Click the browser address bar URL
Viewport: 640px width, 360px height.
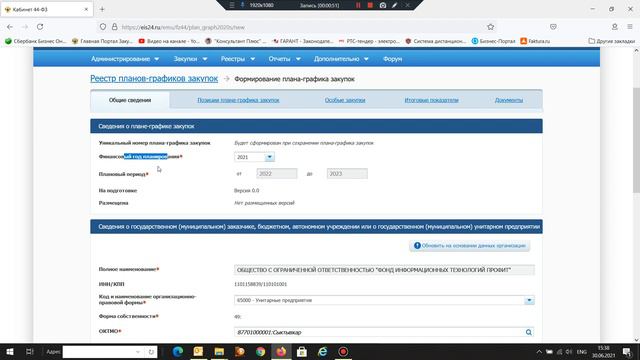183,27
